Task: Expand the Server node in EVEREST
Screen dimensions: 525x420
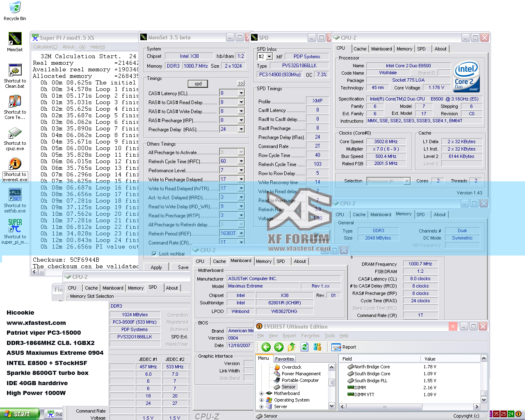Action: (261, 407)
